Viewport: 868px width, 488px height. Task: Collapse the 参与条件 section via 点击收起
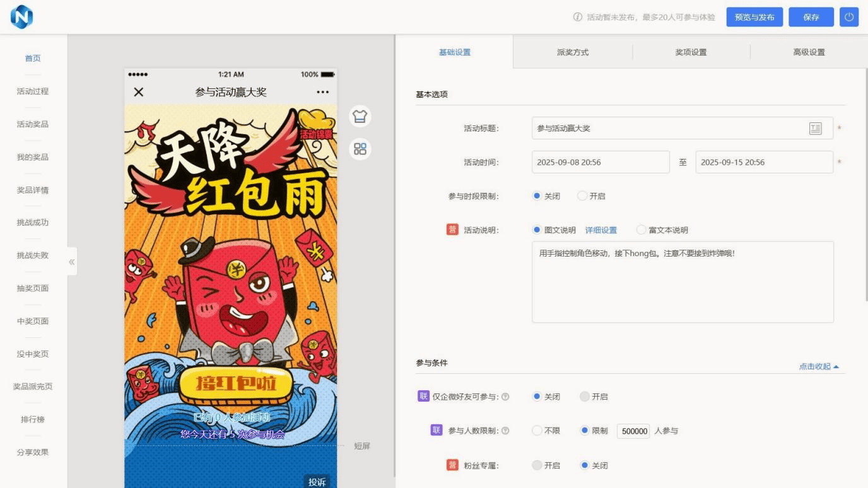(x=819, y=366)
